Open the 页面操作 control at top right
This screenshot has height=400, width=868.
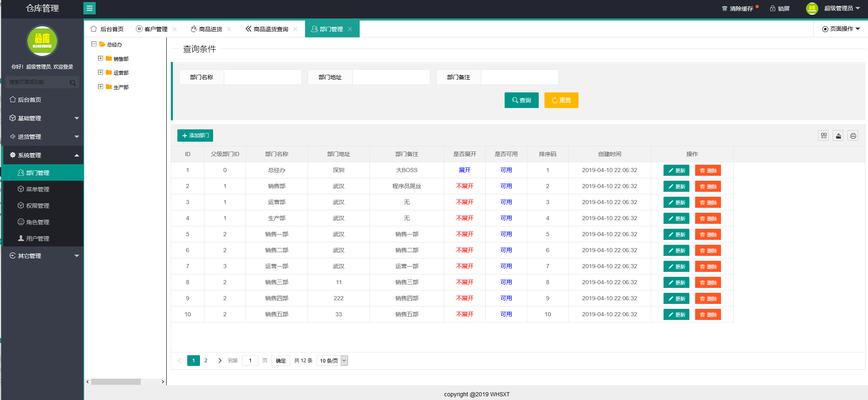coord(841,29)
